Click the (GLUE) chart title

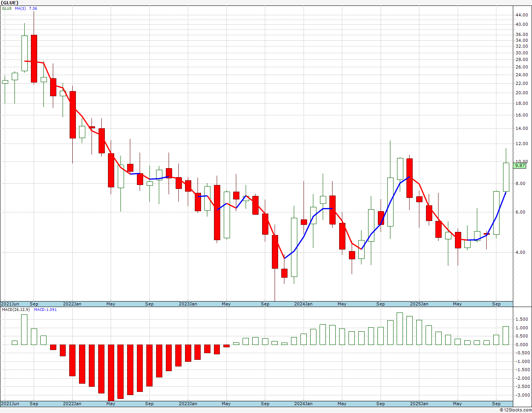(10, 2)
